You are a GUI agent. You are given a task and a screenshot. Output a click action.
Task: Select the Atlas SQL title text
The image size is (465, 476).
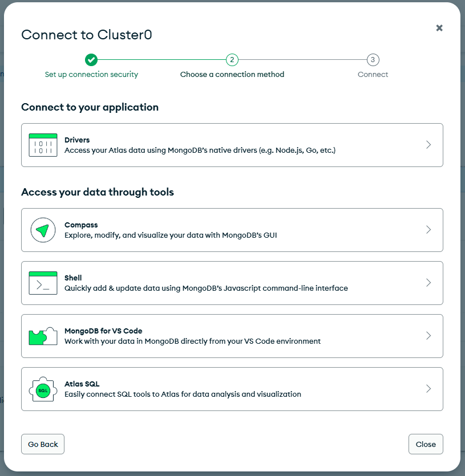[82, 384]
